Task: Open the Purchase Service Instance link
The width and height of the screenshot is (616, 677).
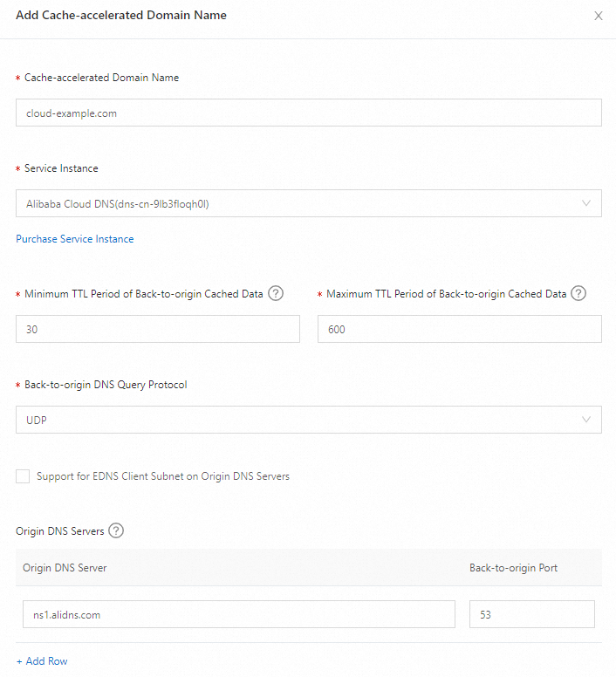Action: pyautogui.click(x=75, y=239)
